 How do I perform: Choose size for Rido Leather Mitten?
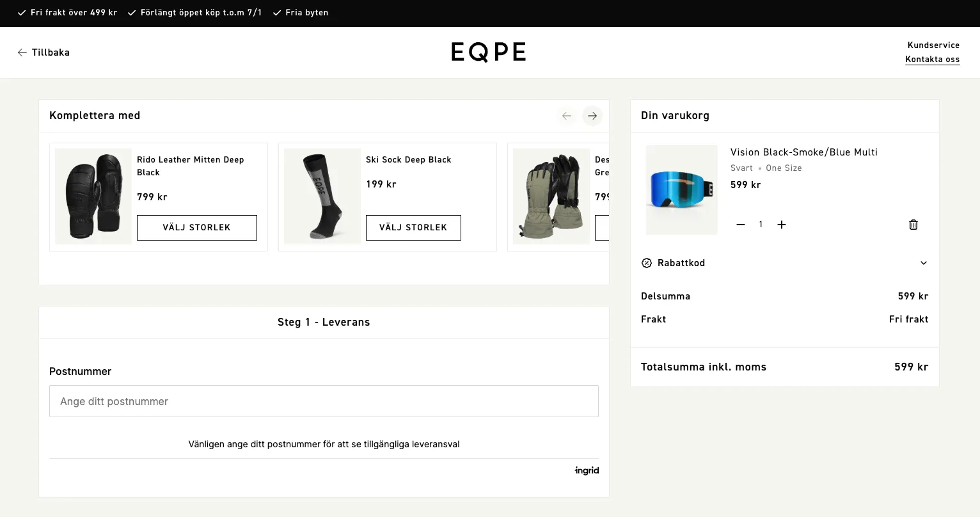tap(196, 228)
